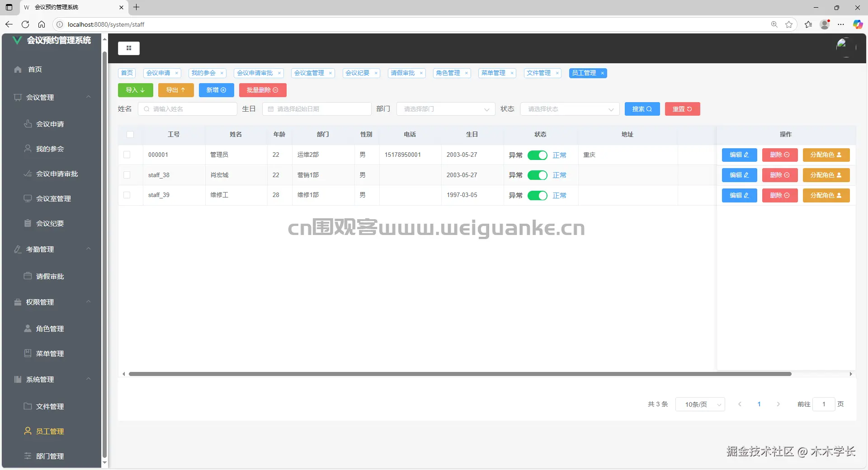Go back in browser history

click(9, 24)
